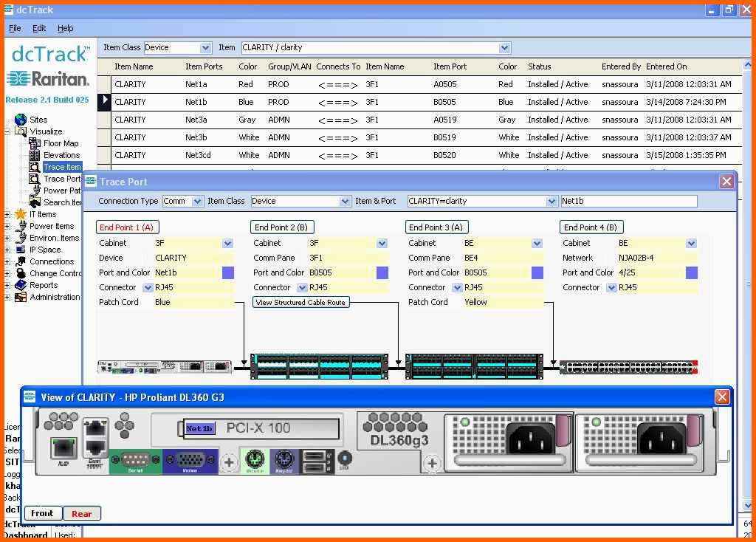The image size is (756, 542).
Task: Click the NJA02B-4 network switch image
Action: coord(629,367)
